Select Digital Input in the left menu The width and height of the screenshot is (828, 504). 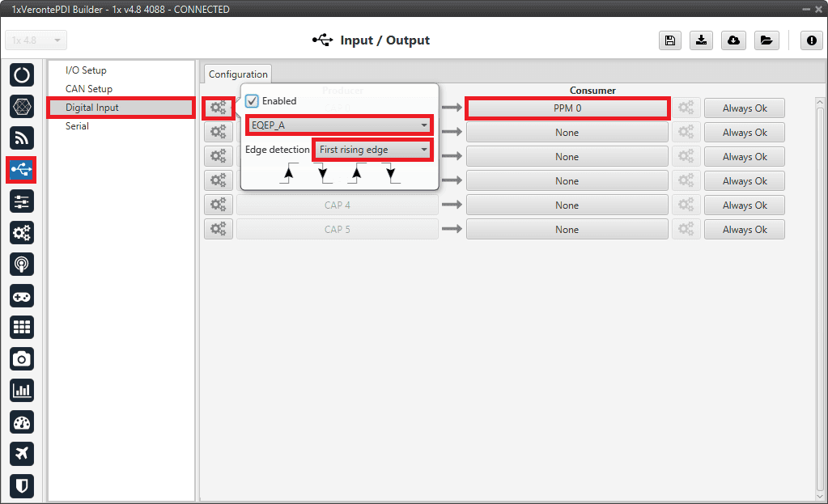pyautogui.click(x=92, y=108)
